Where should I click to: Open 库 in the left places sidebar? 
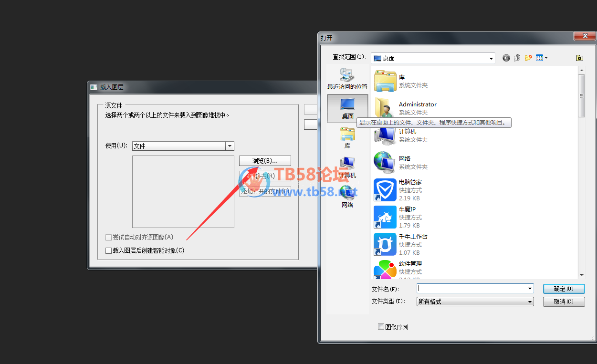(347, 138)
